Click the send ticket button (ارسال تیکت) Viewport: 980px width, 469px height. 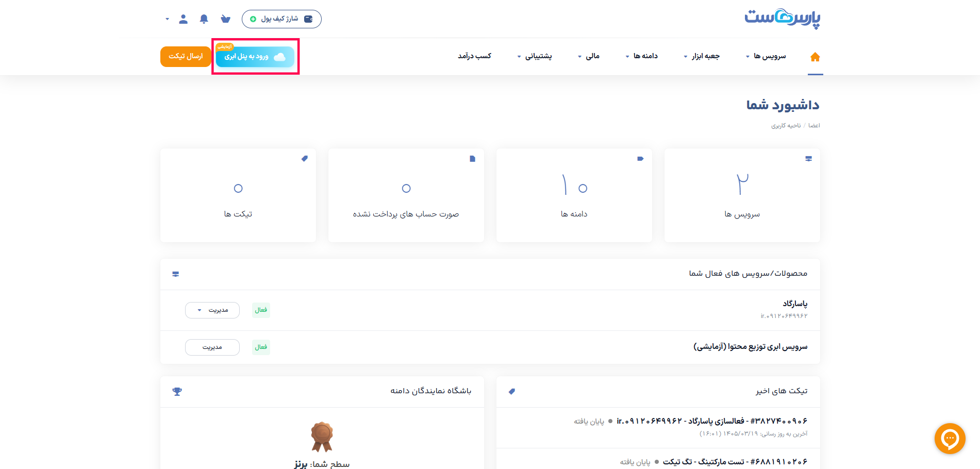186,57
